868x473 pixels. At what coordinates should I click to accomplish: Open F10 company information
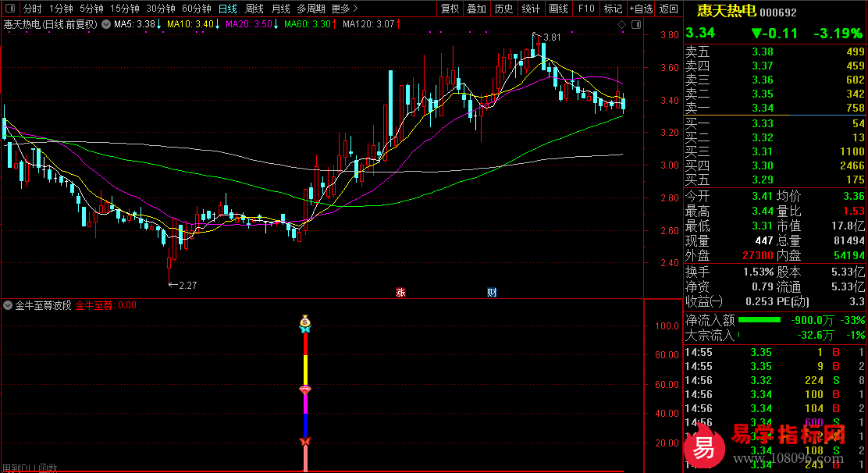[586, 9]
